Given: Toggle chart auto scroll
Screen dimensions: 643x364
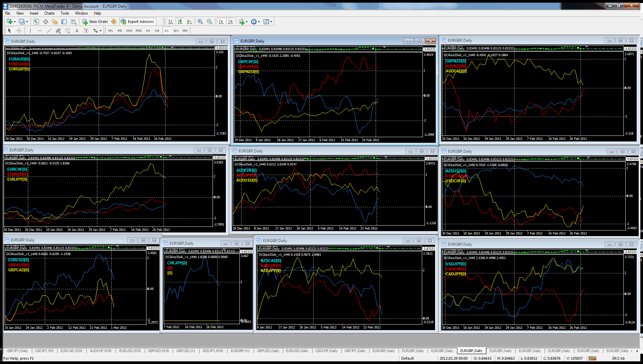Looking at the screenshot, I should tap(221, 22).
